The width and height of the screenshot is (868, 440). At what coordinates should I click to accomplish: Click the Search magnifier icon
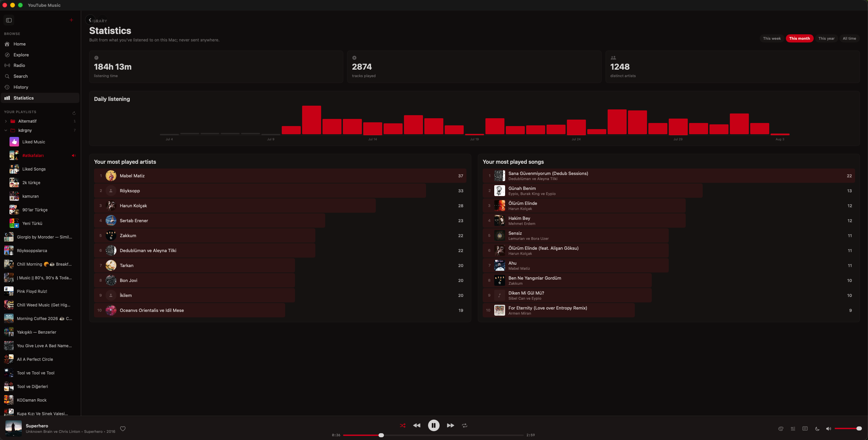[7, 76]
